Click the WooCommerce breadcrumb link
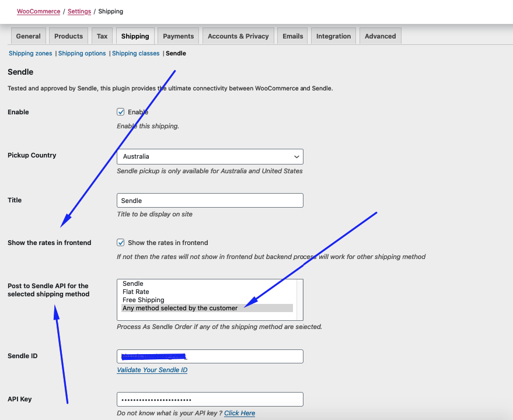Viewport: 513px width, 420px height. (38, 11)
